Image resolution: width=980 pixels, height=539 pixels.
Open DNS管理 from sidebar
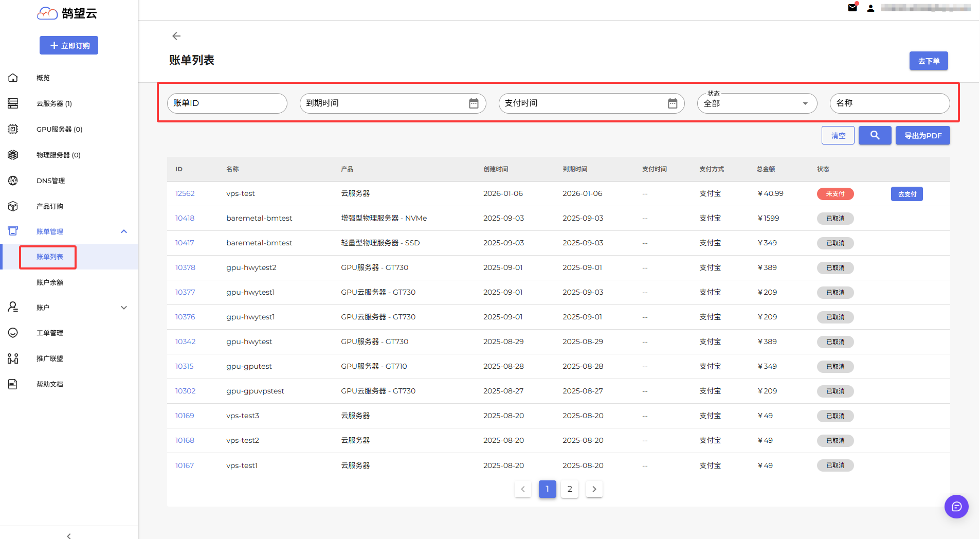tap(50, 181)
